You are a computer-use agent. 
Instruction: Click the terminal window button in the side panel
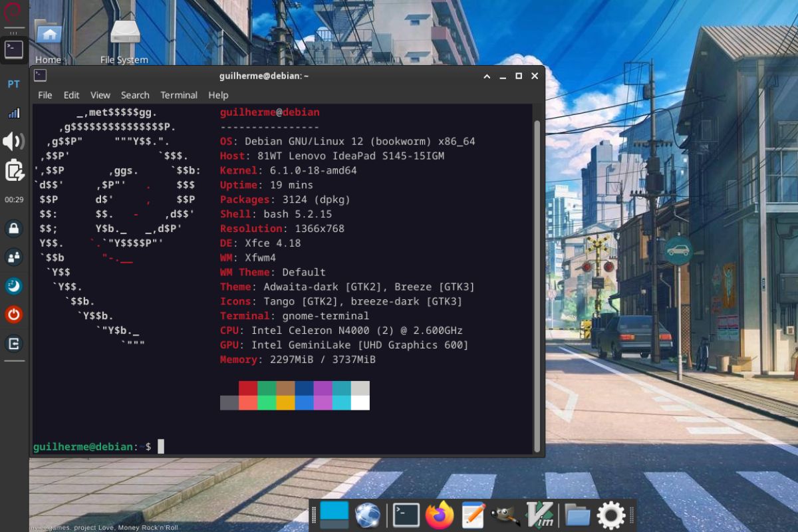pyautogui.click(x=14, y=50)
